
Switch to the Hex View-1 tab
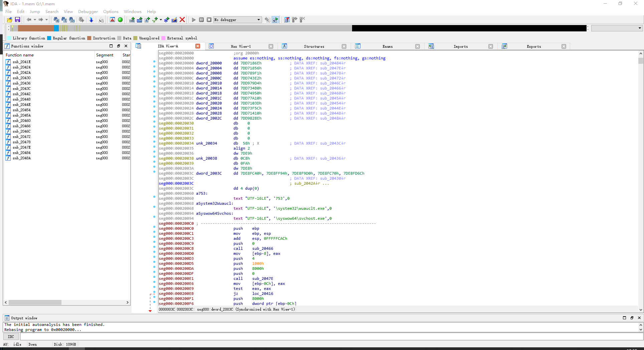tap(240, 46)
